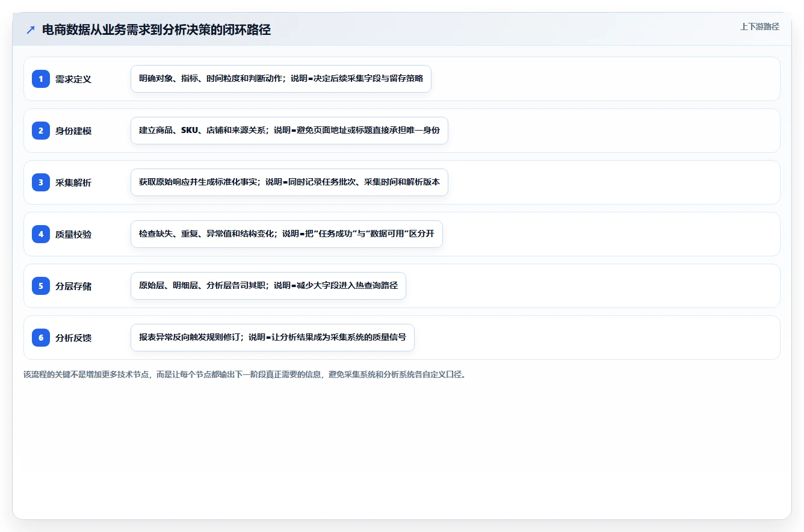Select step number 1 badge
The width and height of the screenshot is (804, 532).
coord(41,79)
